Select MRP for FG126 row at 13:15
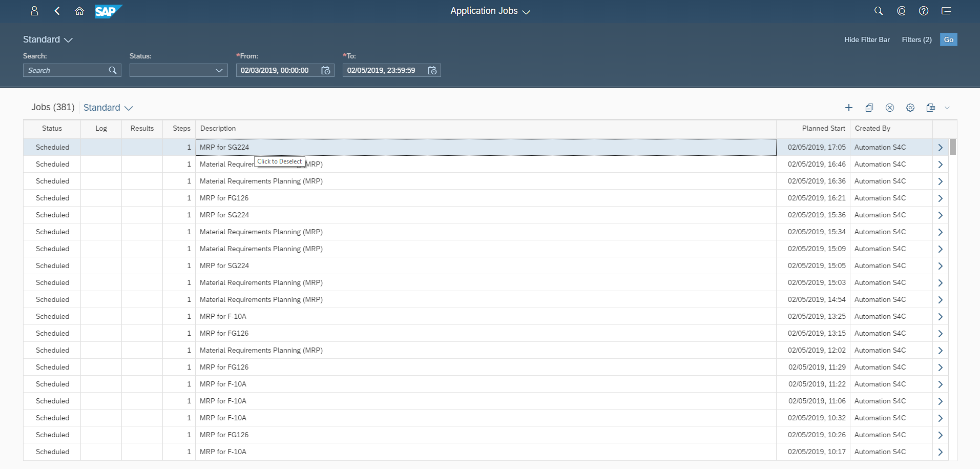 pyautogui.click(x=486, y=333)
